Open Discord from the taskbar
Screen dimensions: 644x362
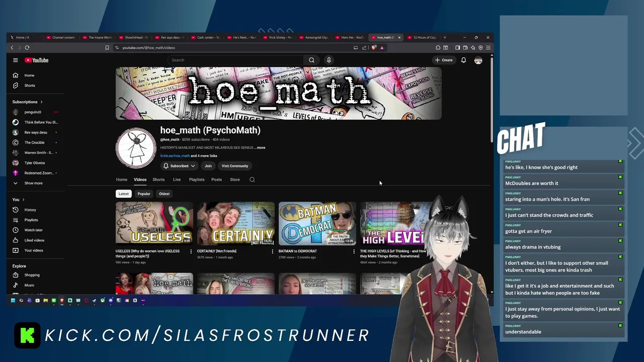[x=111, y=300]
